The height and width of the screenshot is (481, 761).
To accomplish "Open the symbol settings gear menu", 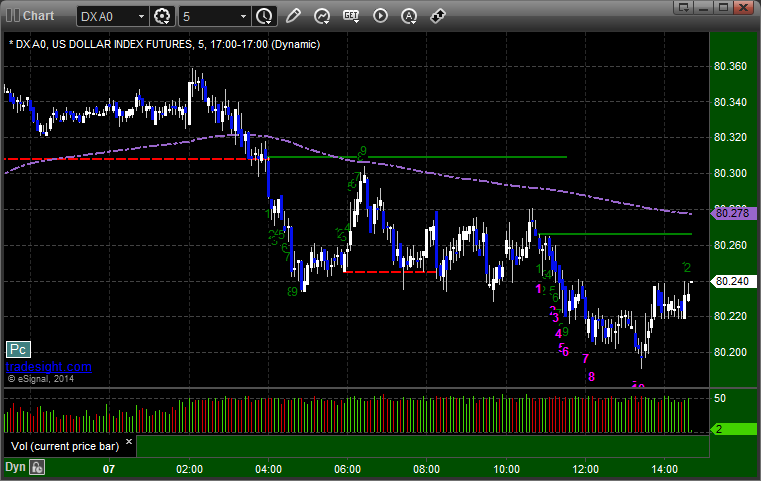I will coord(162,17).
